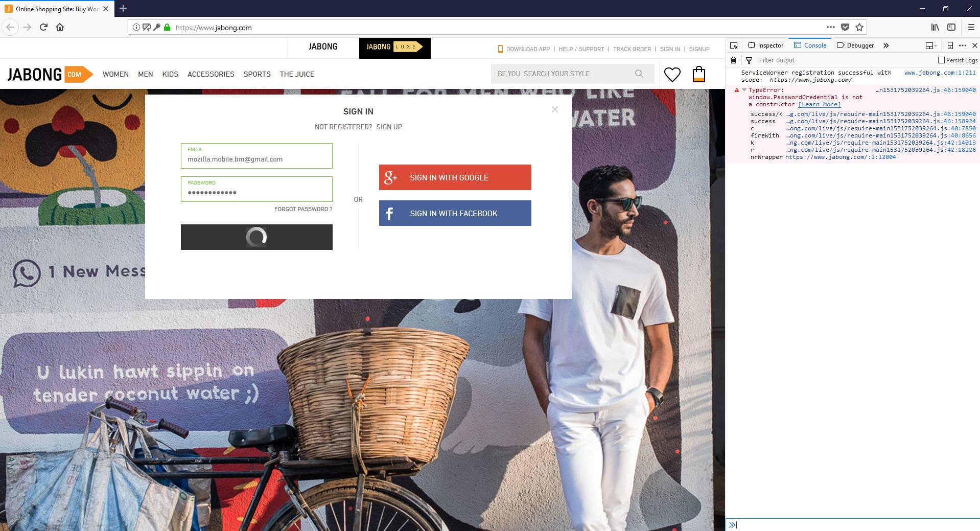This screenshot has height=531, width=980.
Task: Click the Learn More error link
Action: click(x=820, y=104)
